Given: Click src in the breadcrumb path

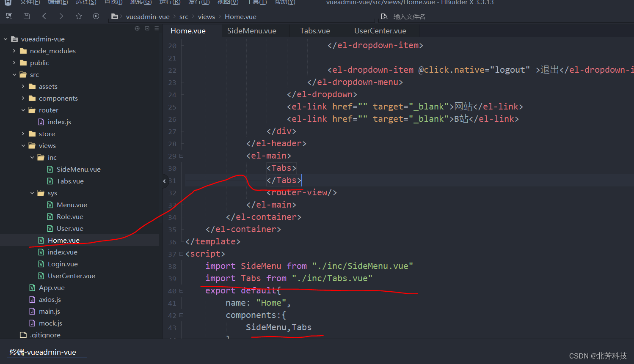Looking at the screenshot, I should coord(184,16).
